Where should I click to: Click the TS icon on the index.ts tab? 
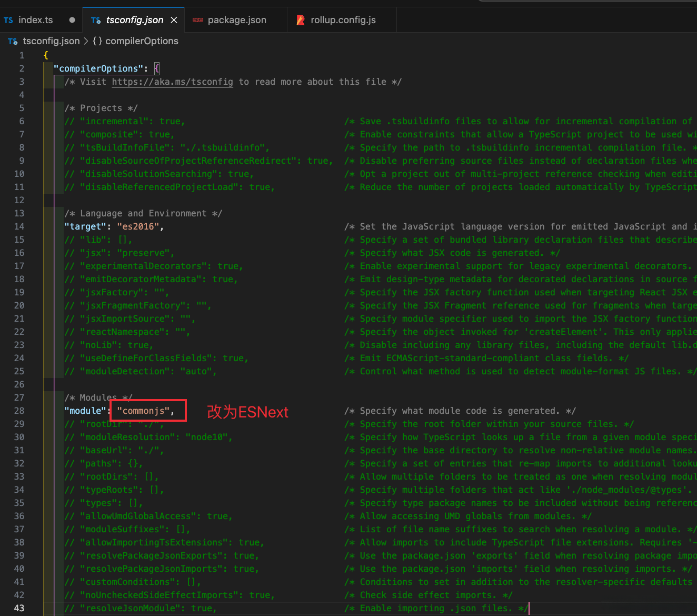[x=8, y=21]
